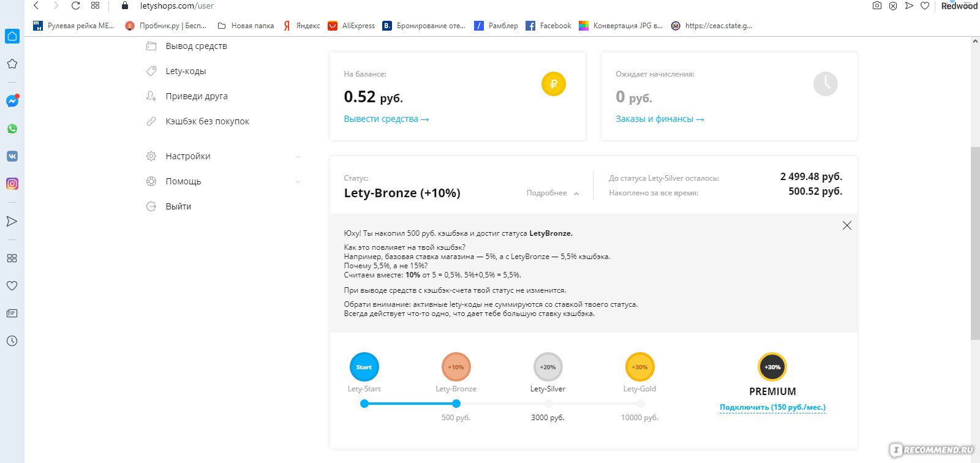Open Конвертация JPG в... bookmark
The height and width of the screenshot is (463, 980).
pyautogui.click(x=620, y=26)
